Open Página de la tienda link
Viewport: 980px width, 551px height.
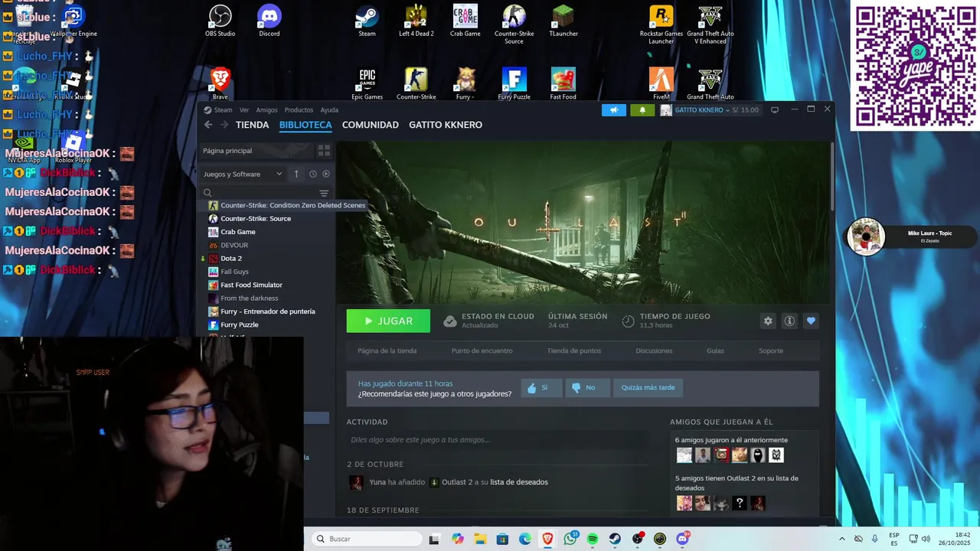387,350
